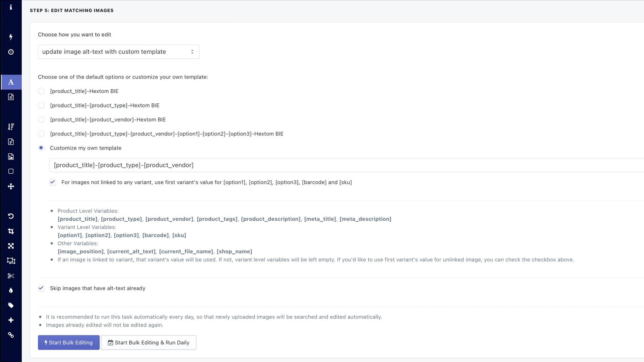Click 'Start Bulk Editing & Run Daily'
This screenshot has width=644, height=362.
click(149, 342)
